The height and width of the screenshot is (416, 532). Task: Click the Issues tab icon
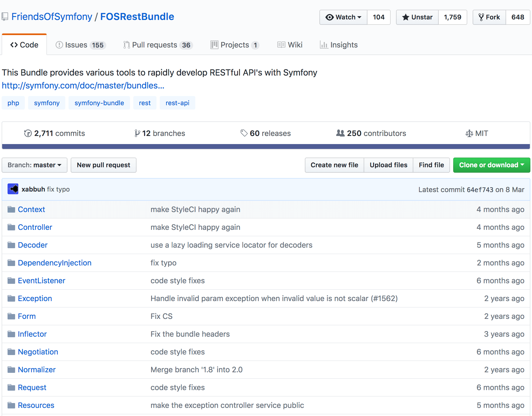coord(59,45)
